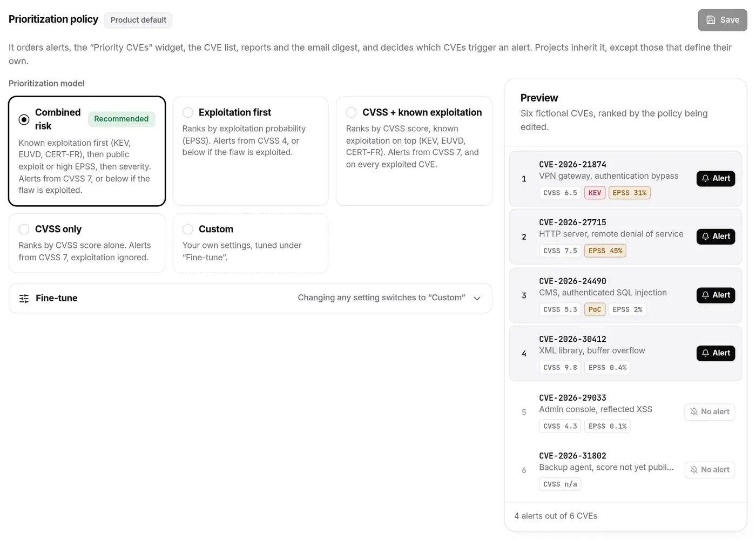Image resolution: width=756 pixels, height=540 pixels.
Task: Click the EPSS 45% tag
Action: tap(605, 251)
